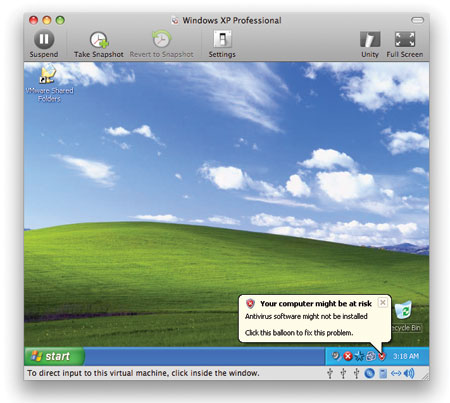450x403 pixels.
Task: Enter Full Screen mode
Action: [x=405, y=44]
